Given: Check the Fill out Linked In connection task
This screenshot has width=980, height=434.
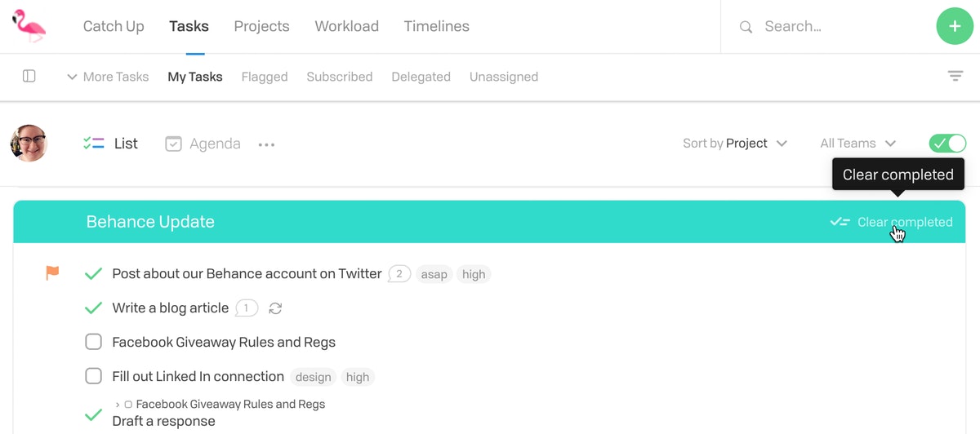Looking at the screenshot, I should click(x=94, y=376).
